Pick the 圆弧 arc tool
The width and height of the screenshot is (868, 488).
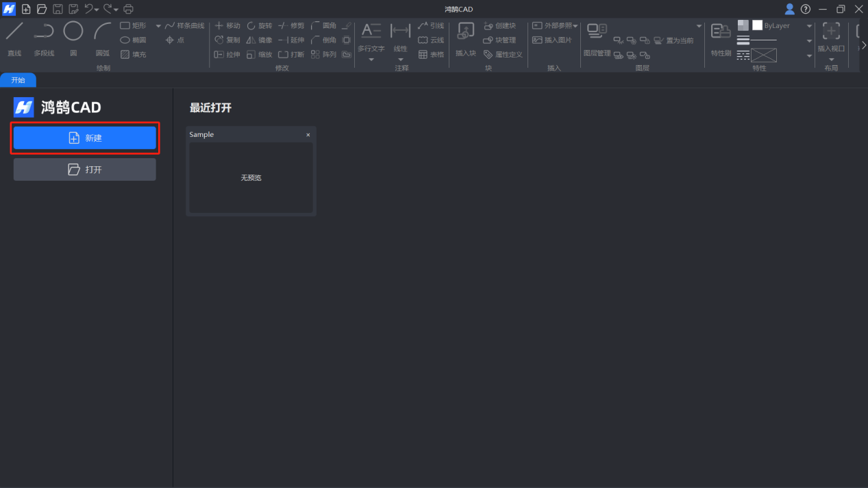click(x=102, y=38)
